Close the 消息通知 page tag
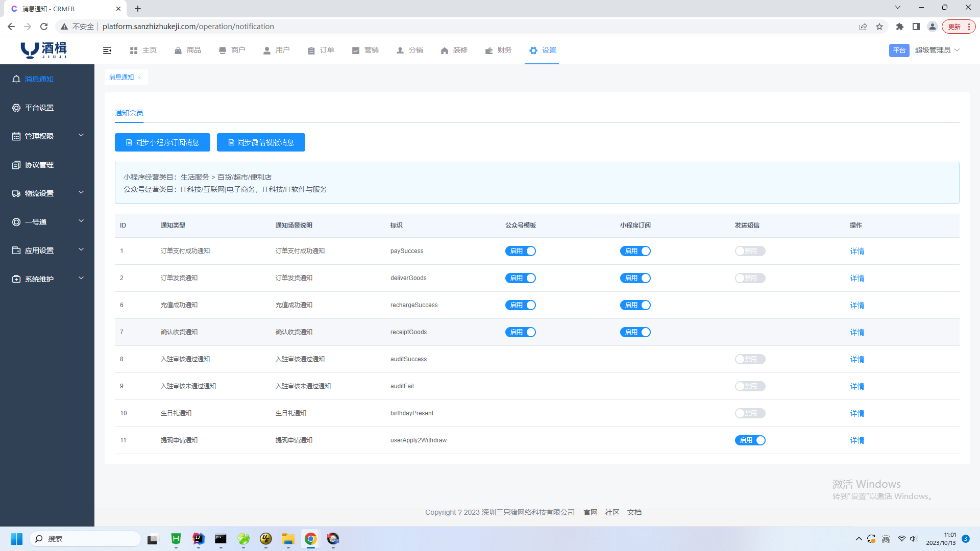This screenshot has height=551, width=980. [x=139, y=78]
